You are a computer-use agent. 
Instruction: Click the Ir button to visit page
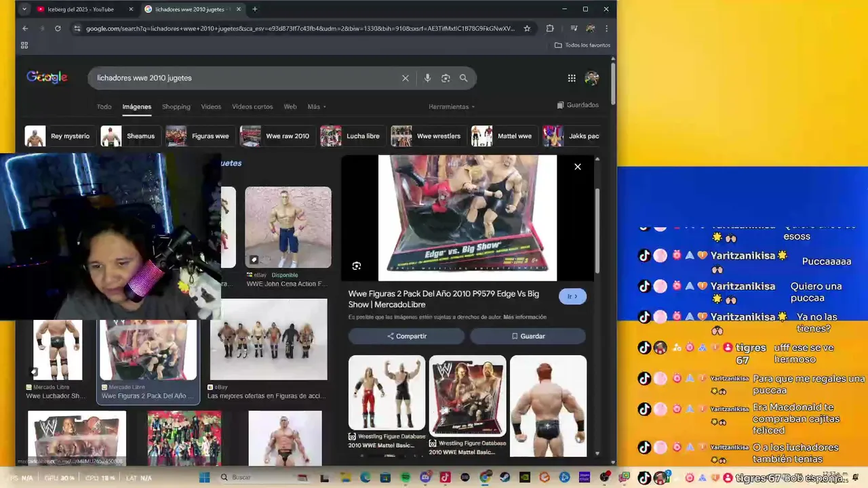573,296
